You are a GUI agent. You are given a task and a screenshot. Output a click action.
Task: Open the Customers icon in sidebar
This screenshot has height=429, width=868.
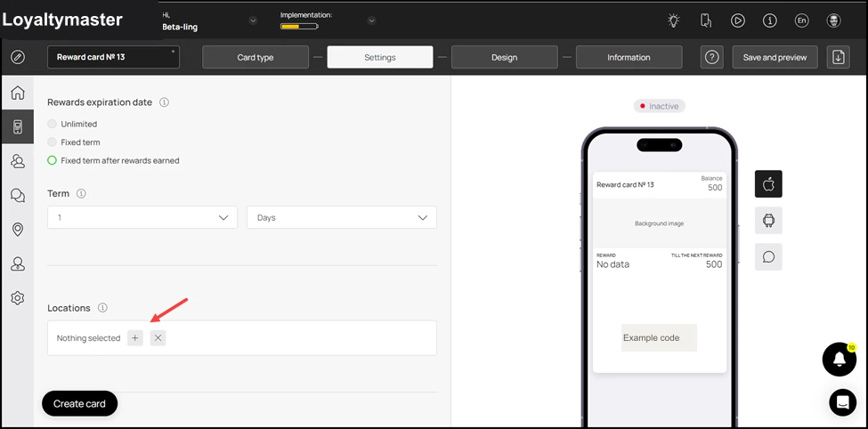tap(18, 161)
